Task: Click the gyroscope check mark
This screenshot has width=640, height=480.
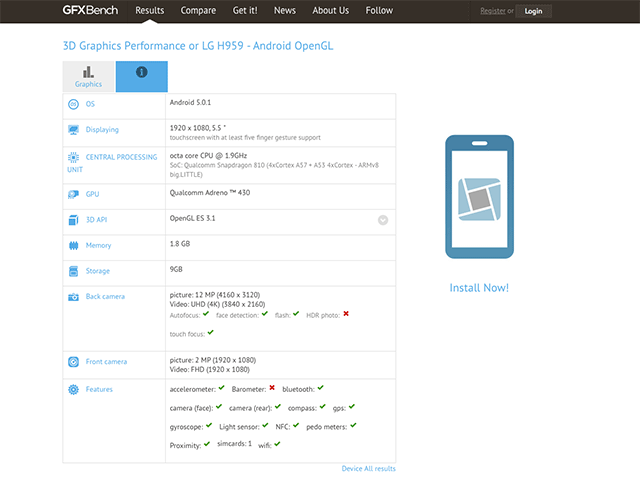Action: (209, 425)
